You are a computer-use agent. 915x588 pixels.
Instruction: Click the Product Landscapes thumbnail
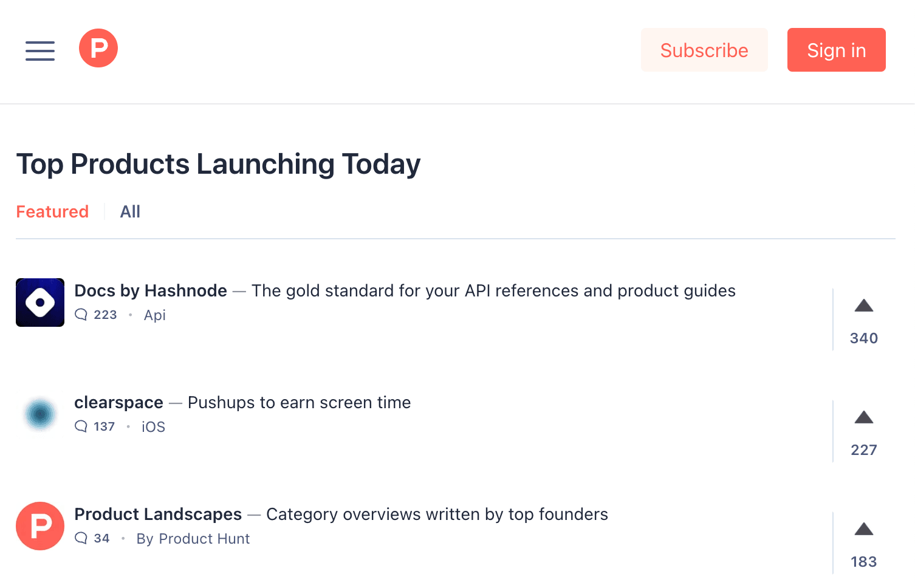[x=40, y=526]
